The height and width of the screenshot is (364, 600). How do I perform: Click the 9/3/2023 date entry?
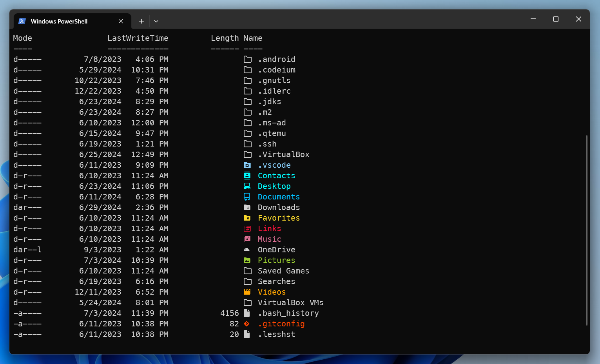click(x=103, y=250)
